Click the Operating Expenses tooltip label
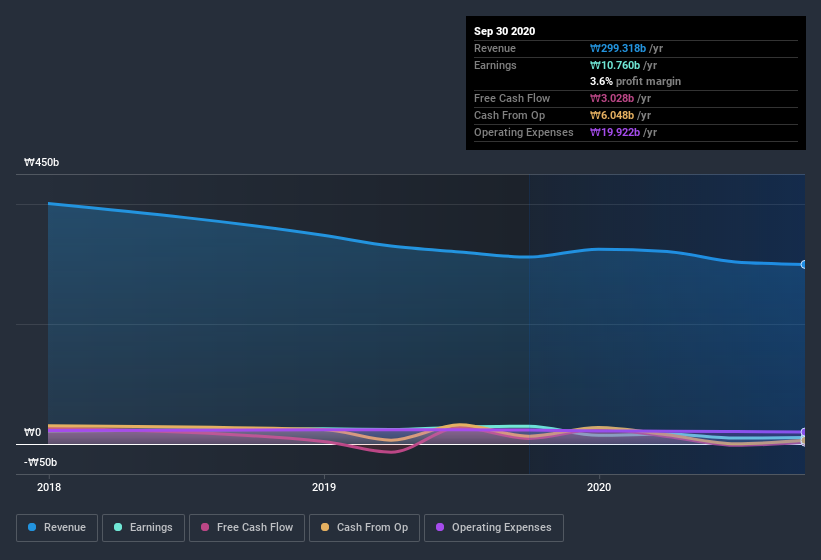This screenshot has height=560, width=821. point(524,132)
